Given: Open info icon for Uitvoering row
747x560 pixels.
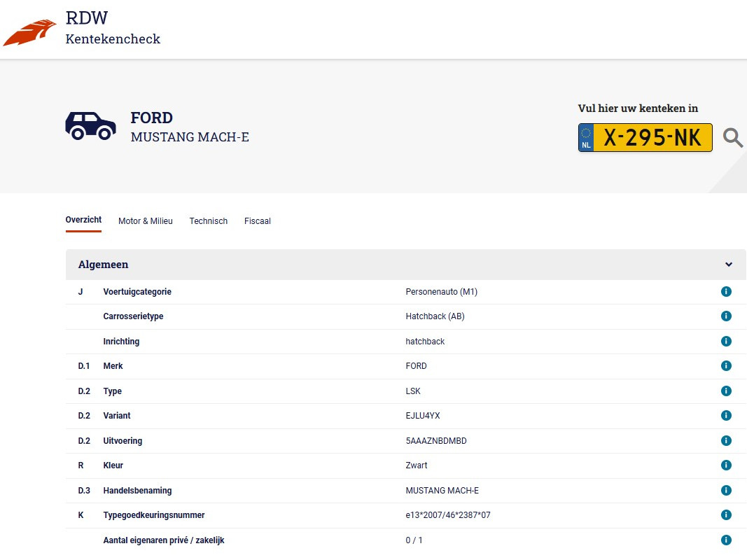Looking at the screenshot, I should pyautogui.click(x=726, y=440).
